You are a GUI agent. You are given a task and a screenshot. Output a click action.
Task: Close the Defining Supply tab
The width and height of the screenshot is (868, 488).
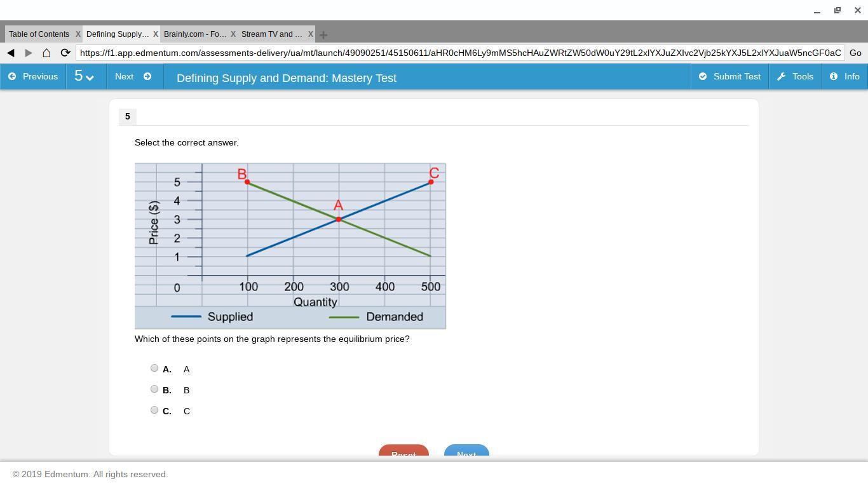click(x=156, y=34)
